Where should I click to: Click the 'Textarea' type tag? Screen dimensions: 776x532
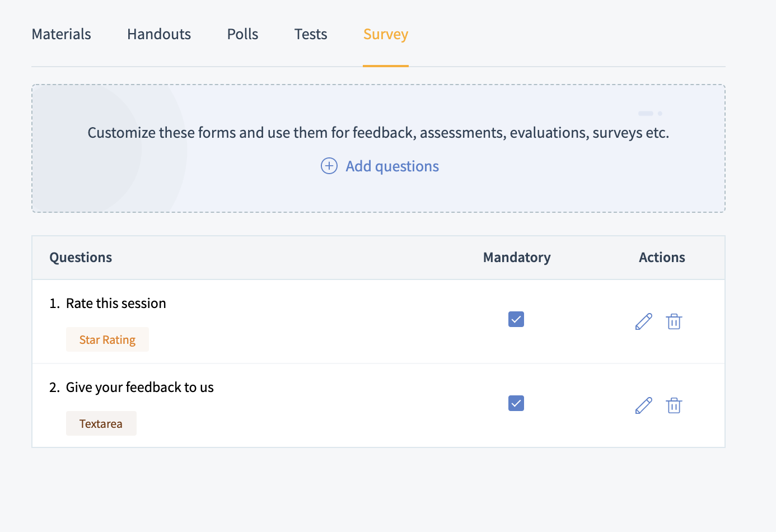101,424
